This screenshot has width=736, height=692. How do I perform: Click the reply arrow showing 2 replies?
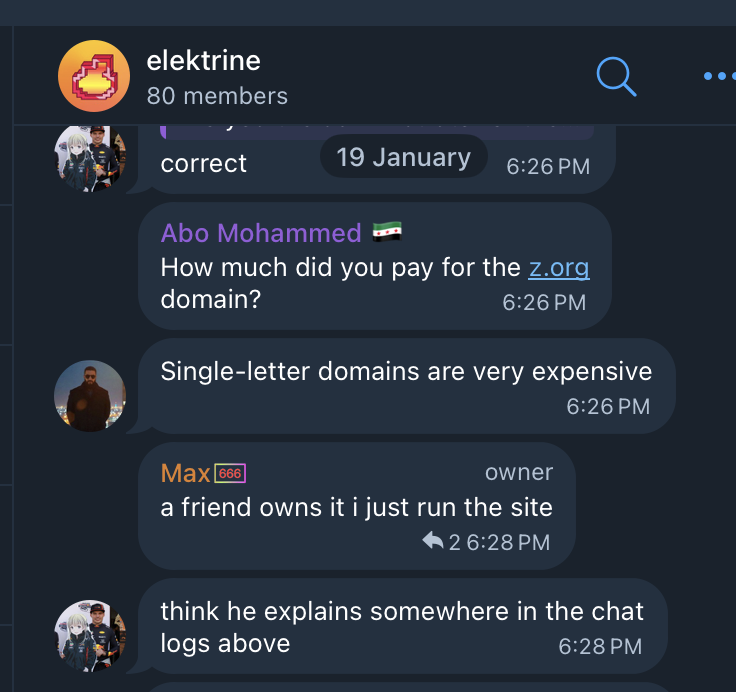(x=433, y=542)
